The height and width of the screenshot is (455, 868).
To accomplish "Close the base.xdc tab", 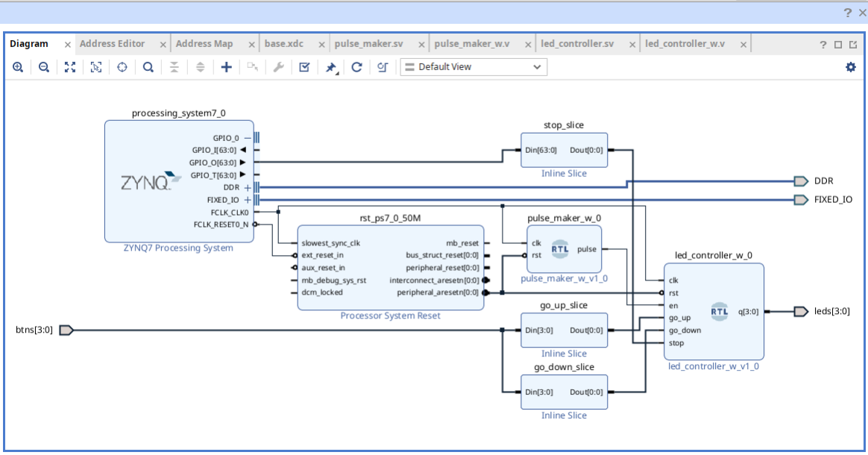I will (318, 45).
